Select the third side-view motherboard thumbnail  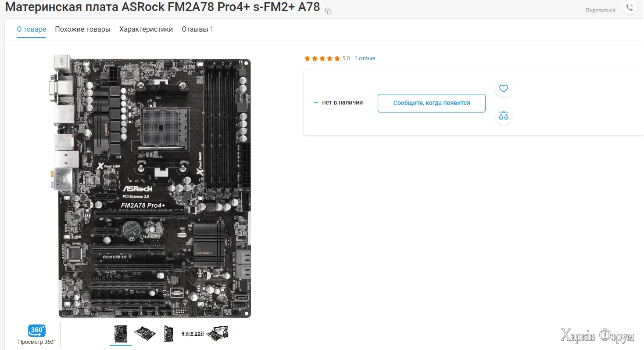(x=168, y=334)
